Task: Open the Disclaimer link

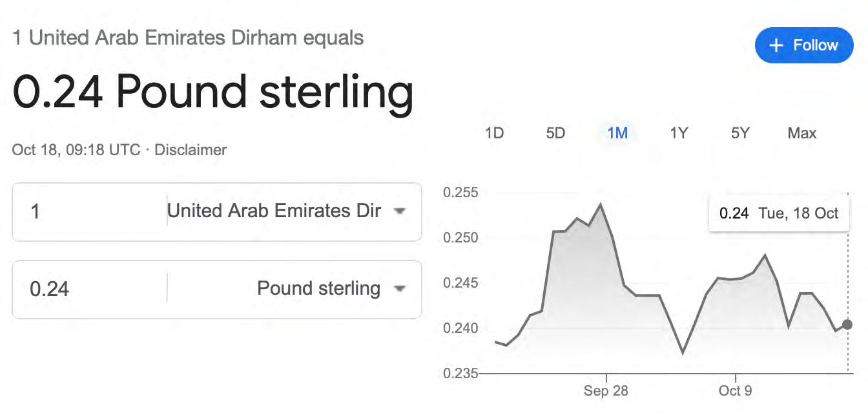Action: pos(191,150)
